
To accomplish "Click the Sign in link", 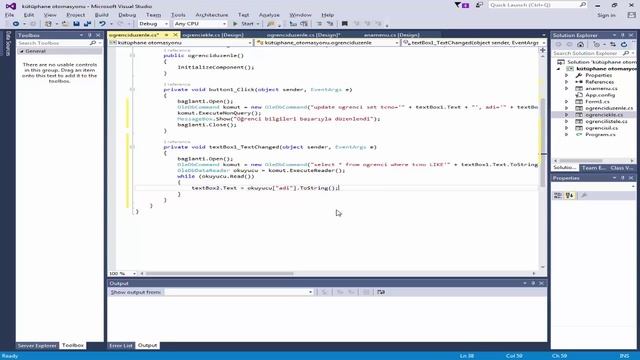I will point(606,15).
